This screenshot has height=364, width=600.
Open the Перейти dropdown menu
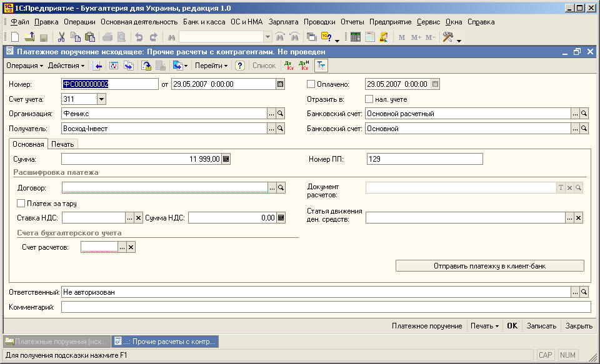pyautogui.click(x=211, y=66)
